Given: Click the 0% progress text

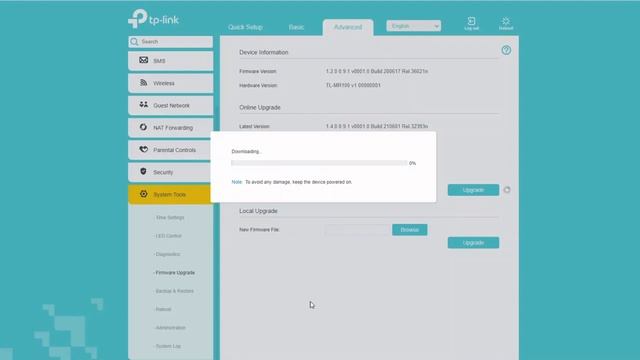Looking at the screenshot, I should (413, 163).
